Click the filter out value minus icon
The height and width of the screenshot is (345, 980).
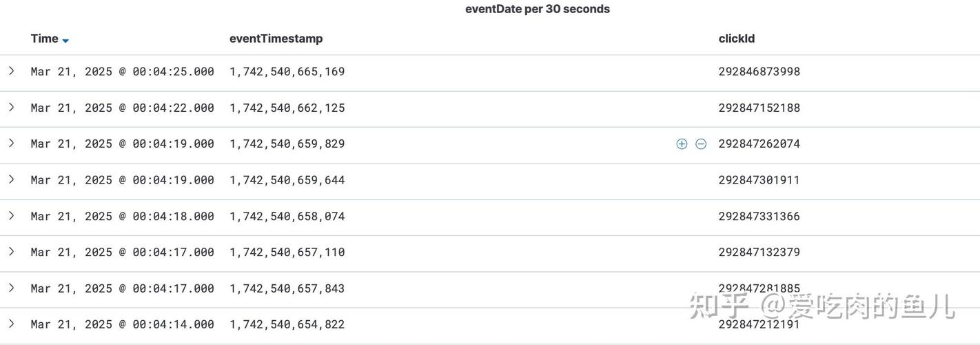[x=701, y=144]
